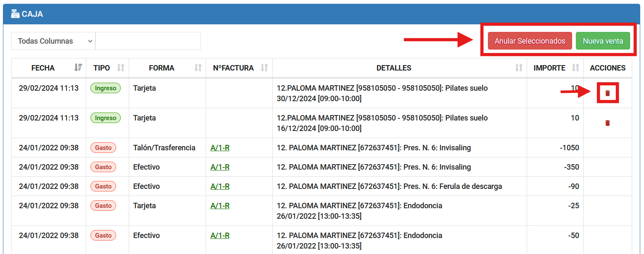Select the first Ingreso row dated 29/02/2024
644x254 pixels.
48,89
